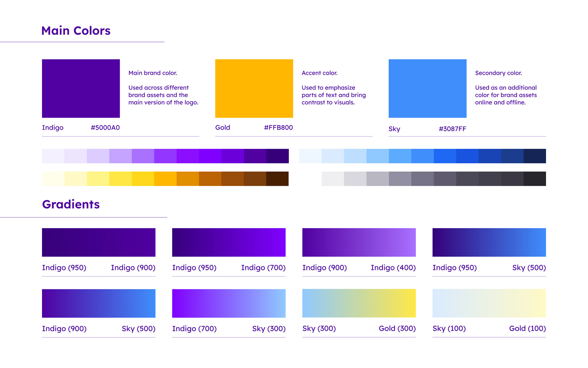
Task: Click the large Sky #3087FF swatch
Action: pyautogui.click(x=427, y=88)
